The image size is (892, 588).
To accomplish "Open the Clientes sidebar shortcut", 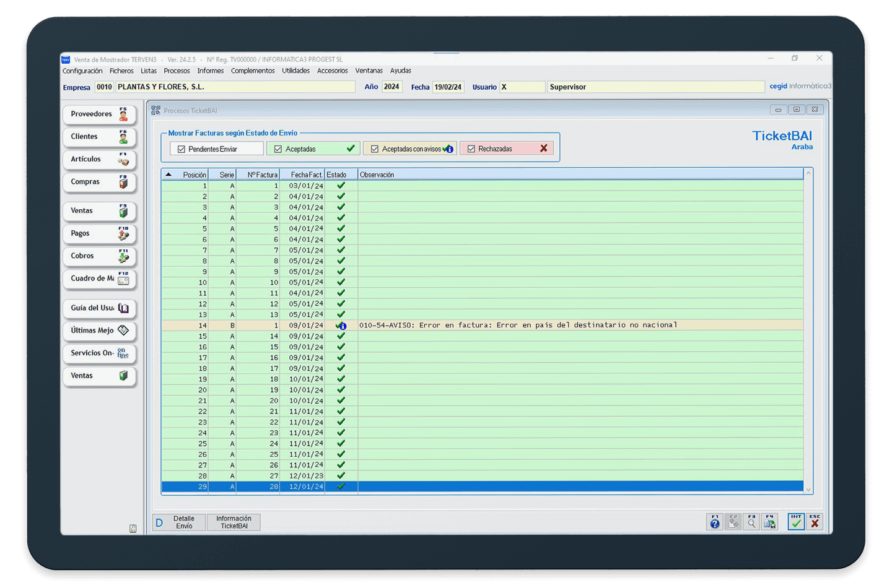I will pos(99,137).
